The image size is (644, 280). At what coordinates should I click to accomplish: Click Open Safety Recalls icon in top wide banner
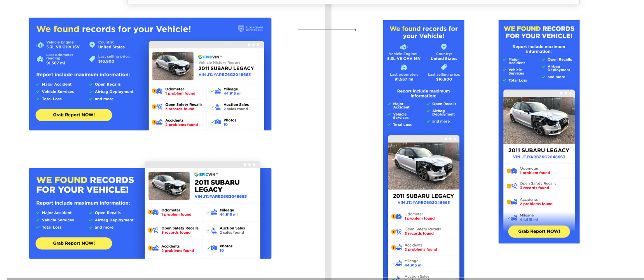(x=157, y=107)
